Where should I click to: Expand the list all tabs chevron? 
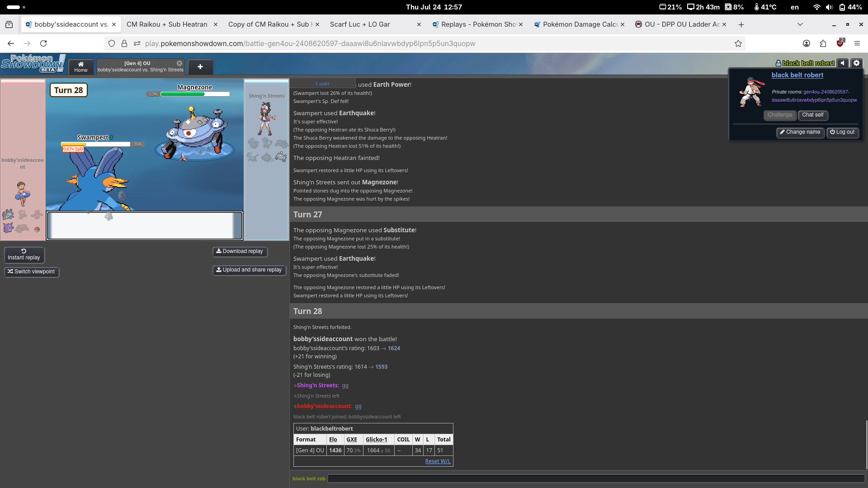point(800,24)
